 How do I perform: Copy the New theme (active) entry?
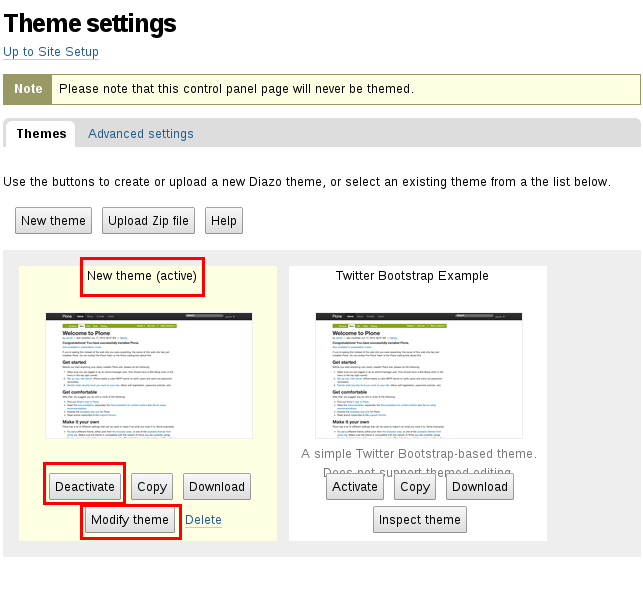[152, 487]
